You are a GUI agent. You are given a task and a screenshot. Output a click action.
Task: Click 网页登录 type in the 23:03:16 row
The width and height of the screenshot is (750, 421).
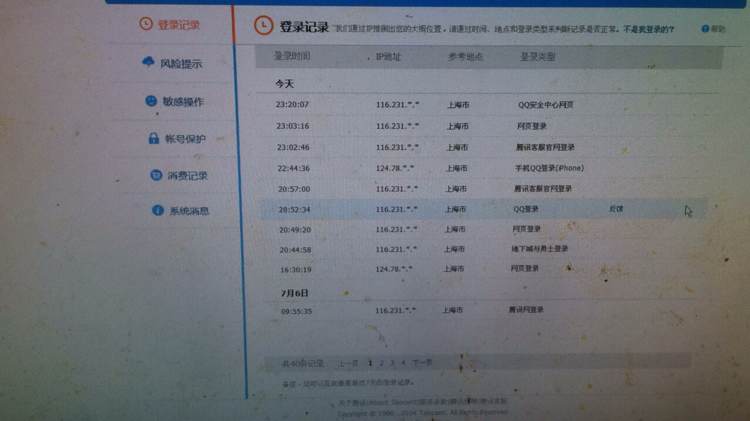pos(531,126)
